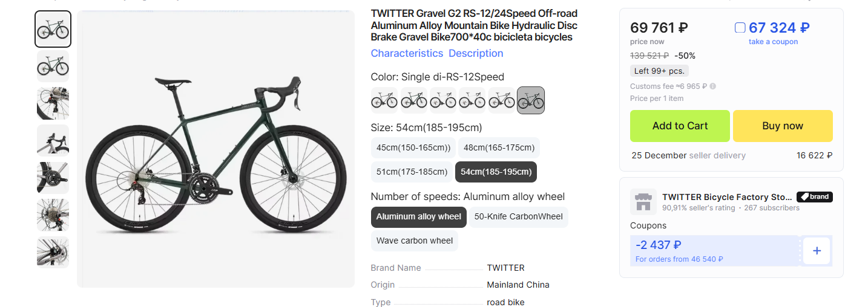The height and width of the screenshot is (307, 868).
Task: Click the take a coupon link
Action: pyautogui.click(x=773, y=42)
